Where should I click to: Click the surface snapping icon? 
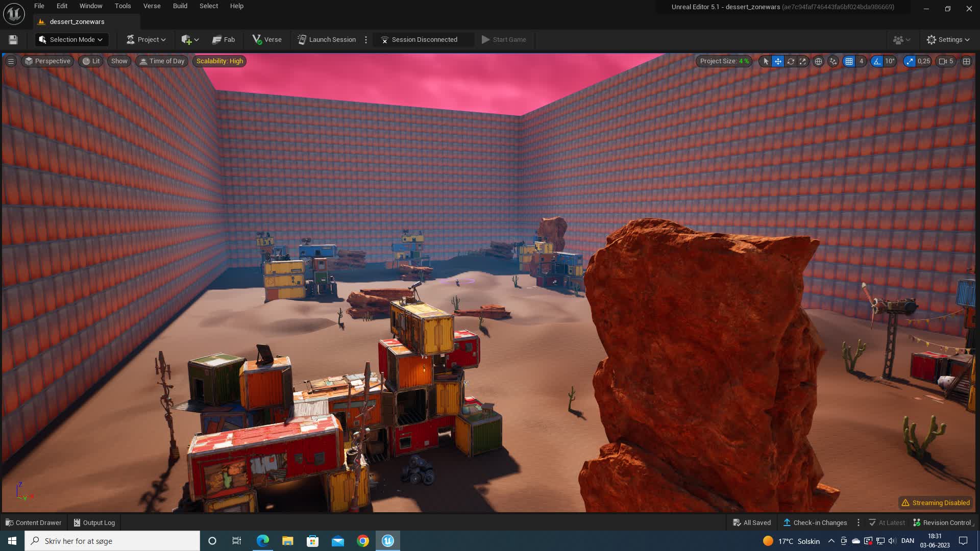[834, 61]
